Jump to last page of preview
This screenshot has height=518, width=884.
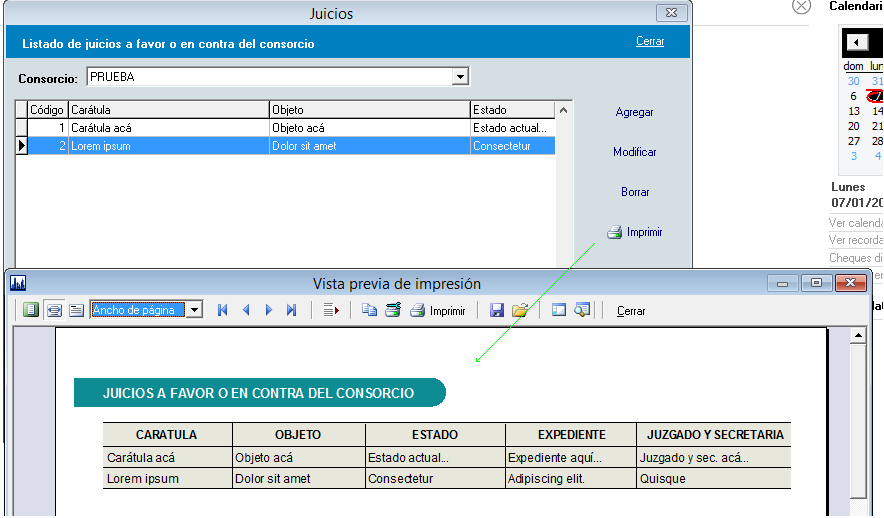click(292, 310)
